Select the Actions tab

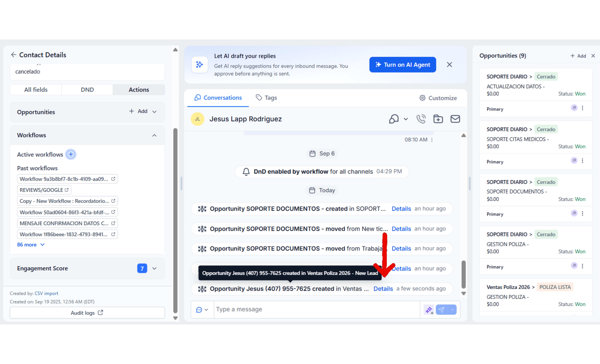click(139, 90)
